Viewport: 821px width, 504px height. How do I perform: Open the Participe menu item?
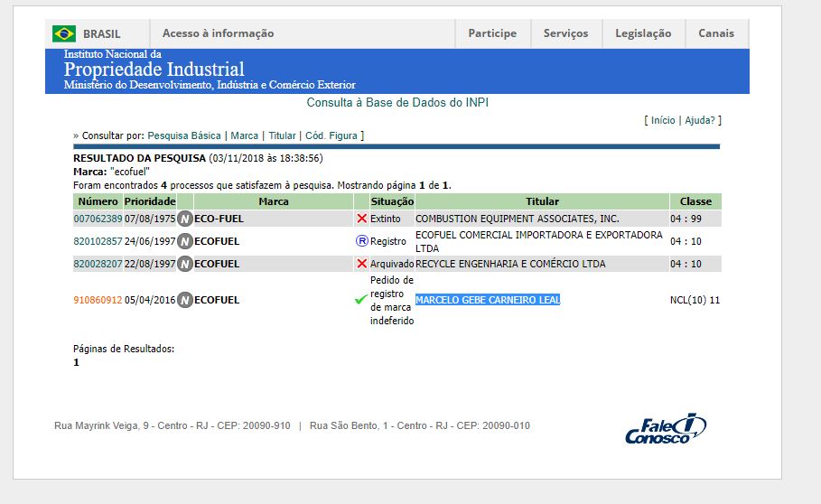pos(492,33)
